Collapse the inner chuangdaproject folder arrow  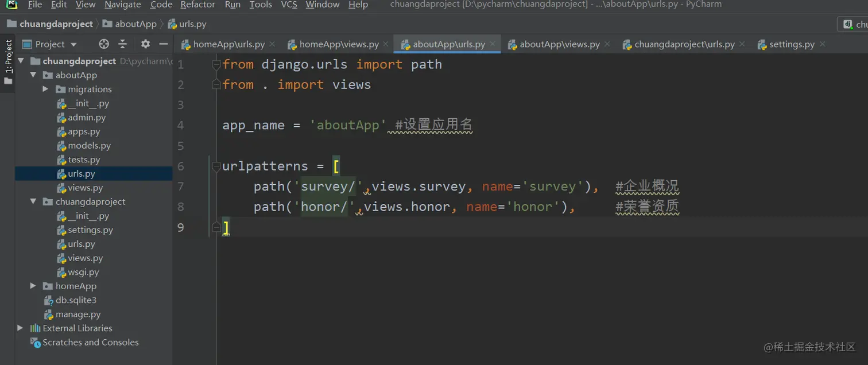[x=33, y=202]
